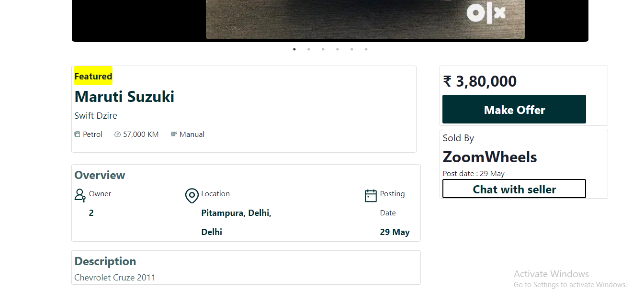Select the first carousel dot

click(294, 49)
